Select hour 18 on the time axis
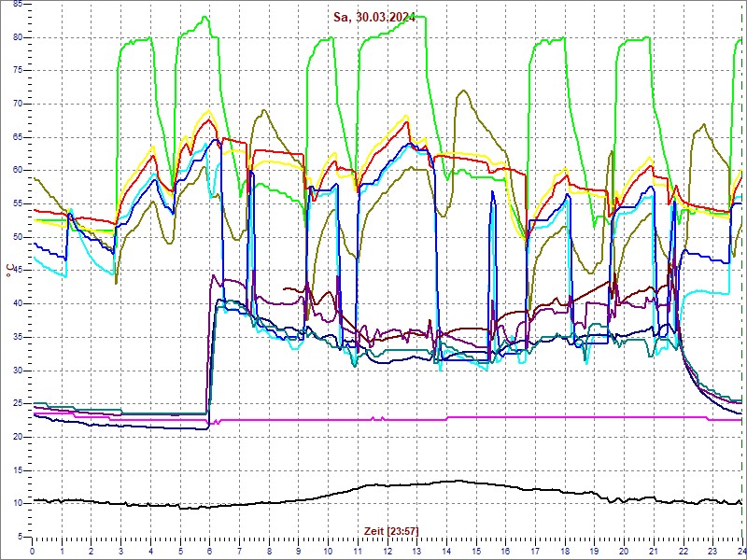Image resolution: width=747 pixels, height=560 pixels. (565, 550)
